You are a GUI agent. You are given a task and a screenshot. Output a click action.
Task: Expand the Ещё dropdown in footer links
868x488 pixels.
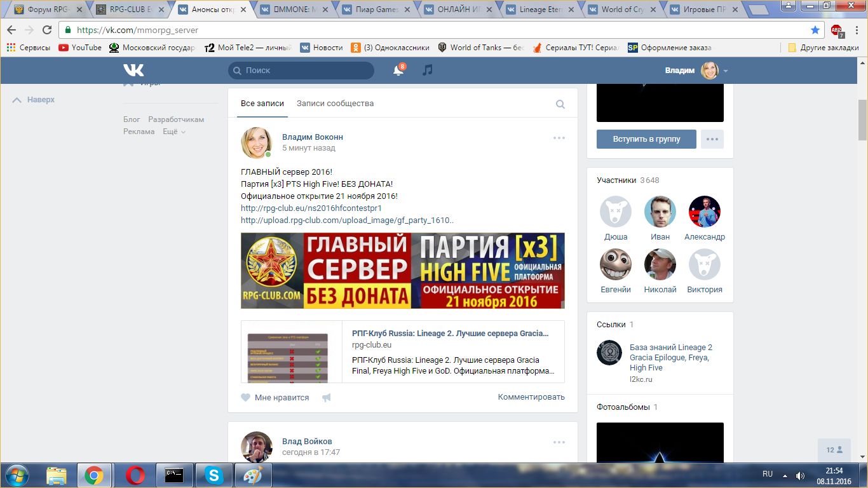click(x=174, y=132)
